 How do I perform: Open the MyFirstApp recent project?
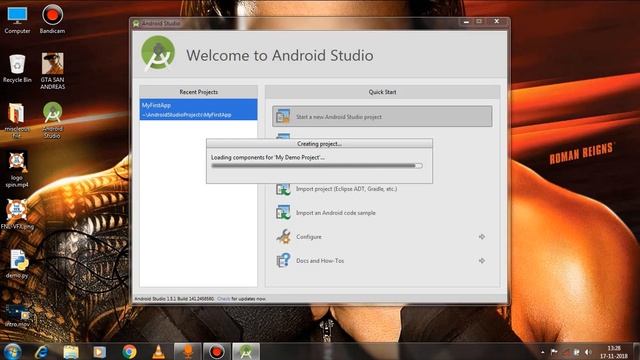coord(198,109)
